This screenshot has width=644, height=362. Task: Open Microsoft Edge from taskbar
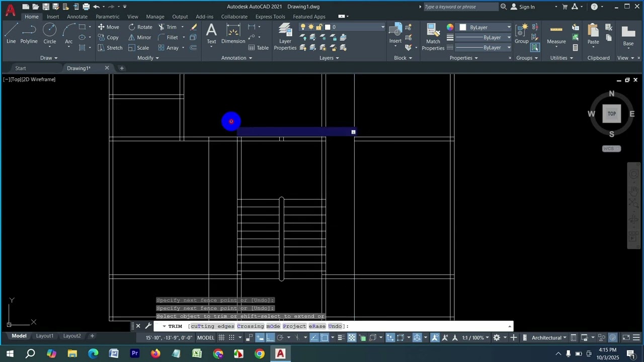(x=93, y=354)
